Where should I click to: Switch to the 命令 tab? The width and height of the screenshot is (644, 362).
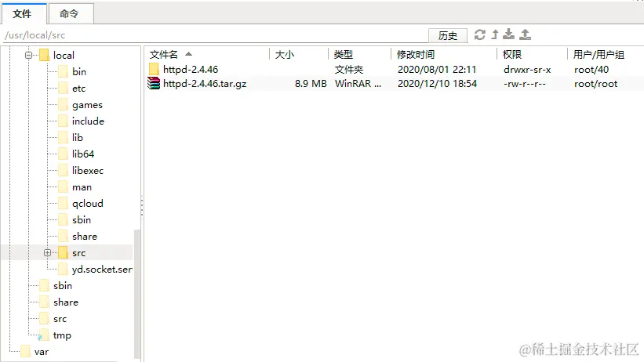(71, 14)
